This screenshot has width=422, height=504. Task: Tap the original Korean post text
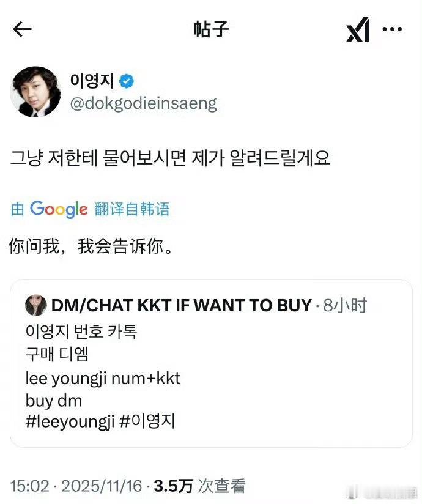170,158
